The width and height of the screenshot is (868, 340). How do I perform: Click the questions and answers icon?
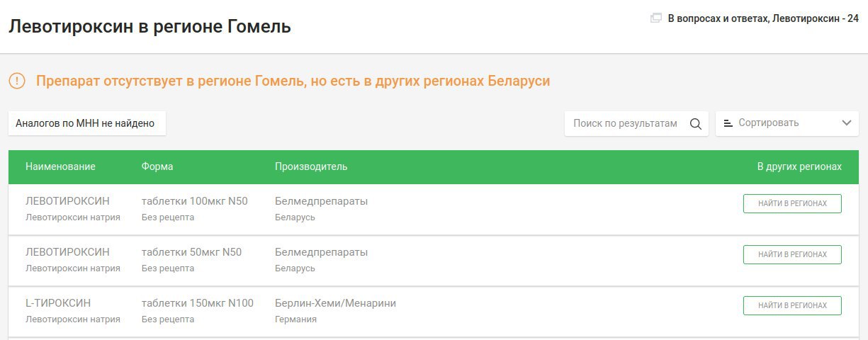click(655, 18)
